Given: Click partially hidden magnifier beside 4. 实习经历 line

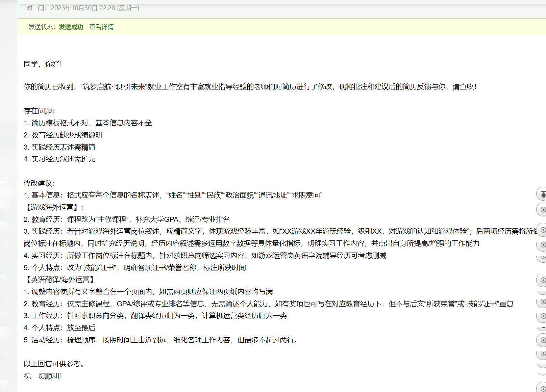Looking at the screenshot, I should (543, 257).
